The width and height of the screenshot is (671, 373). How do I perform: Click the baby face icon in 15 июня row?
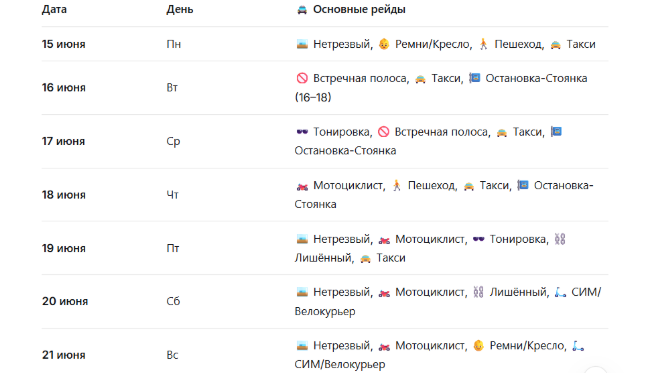[x=384, y=44]
